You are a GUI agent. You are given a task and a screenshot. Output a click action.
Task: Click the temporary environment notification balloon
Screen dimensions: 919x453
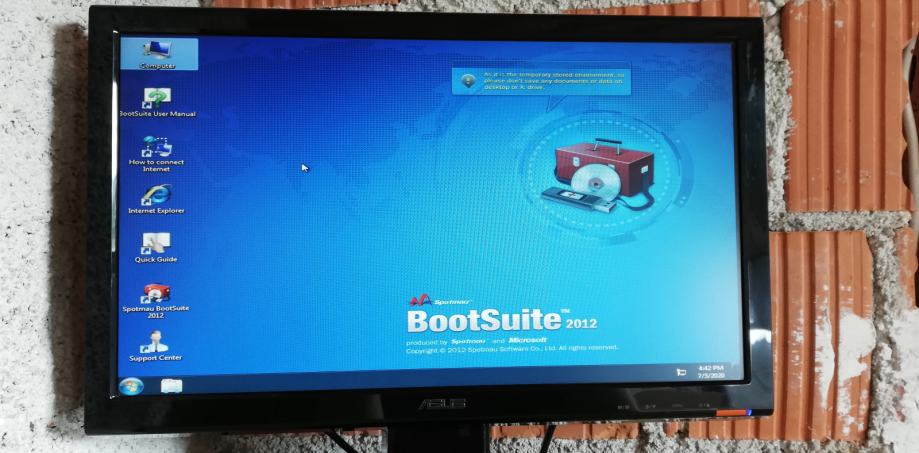point(541,81)
